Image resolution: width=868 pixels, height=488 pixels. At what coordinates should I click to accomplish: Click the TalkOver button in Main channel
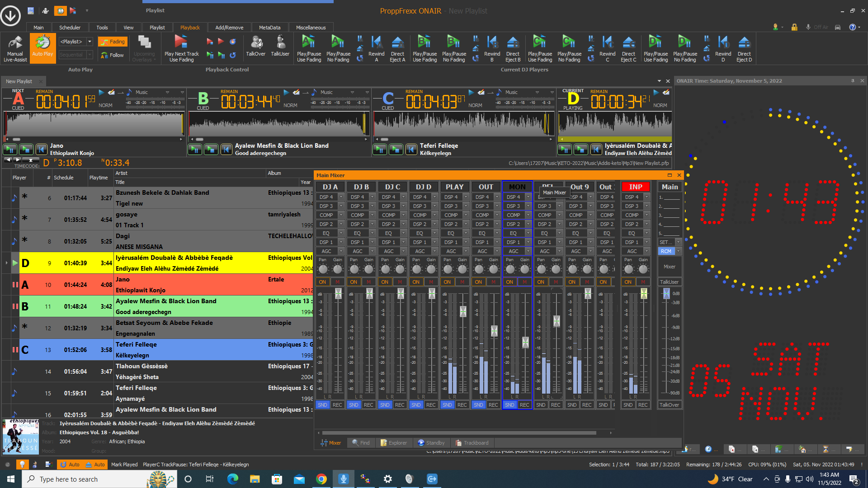pos(669,405)
